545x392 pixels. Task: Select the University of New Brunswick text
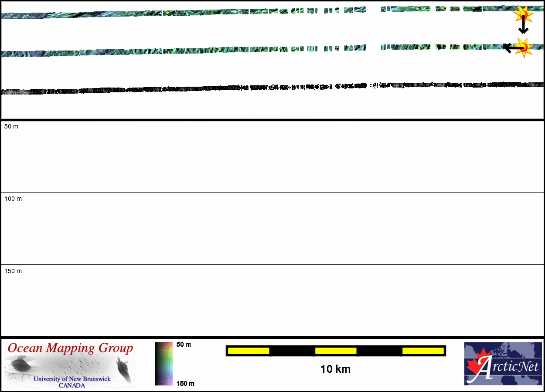(x=72, y=379)
